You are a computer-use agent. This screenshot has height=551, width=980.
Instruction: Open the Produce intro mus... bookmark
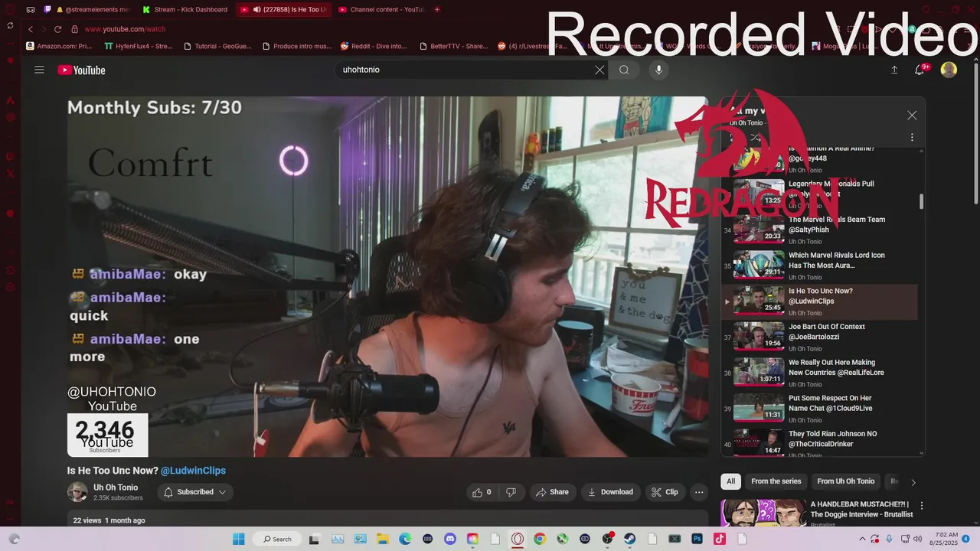(298, 46)
